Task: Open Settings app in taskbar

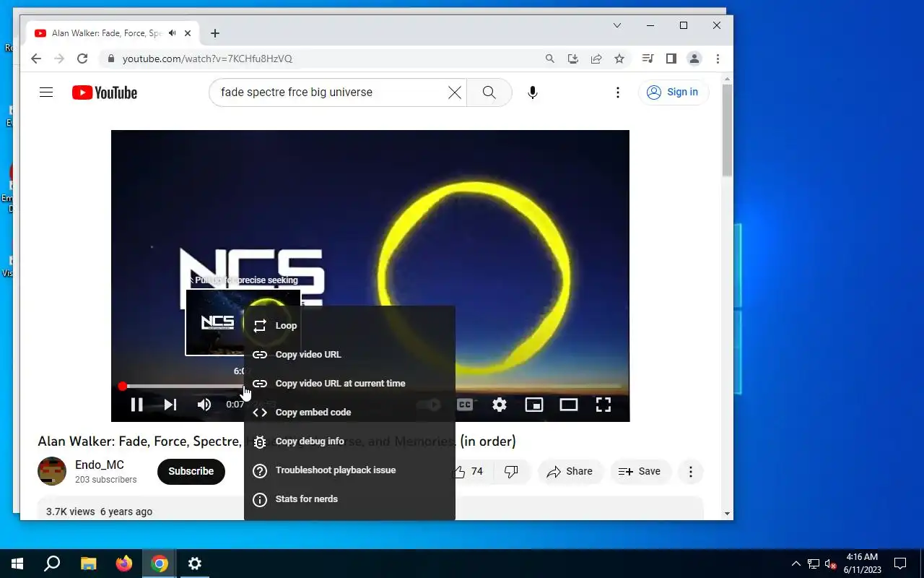Action: click(x=195, y=564)
